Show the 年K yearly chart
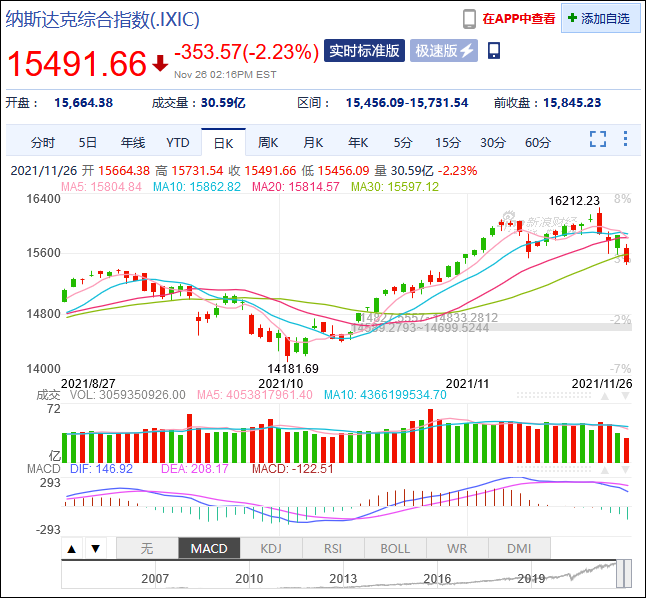This screenshot has width=646, height=598. click(x=358, y=143)
